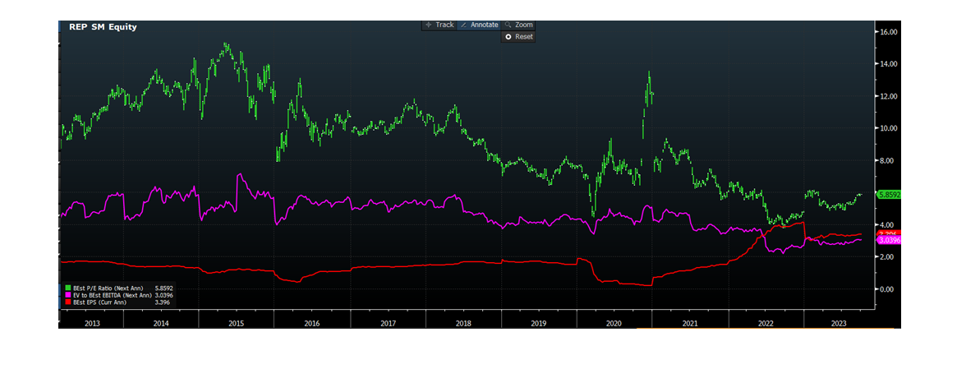Click the green BEst P/E Ratio swatch
Viewport: 980px width, 369px height.
(67, 288)
